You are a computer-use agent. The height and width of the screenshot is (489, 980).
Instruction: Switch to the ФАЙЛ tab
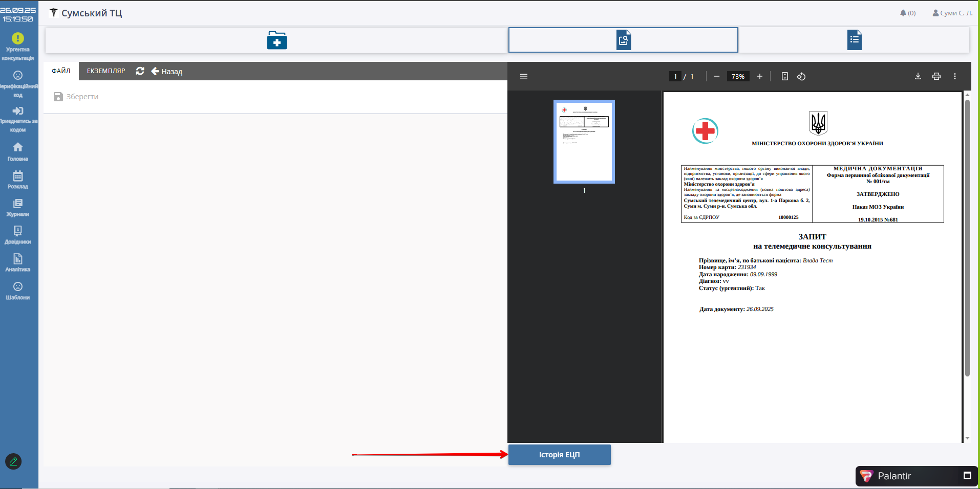coord(61,71)
